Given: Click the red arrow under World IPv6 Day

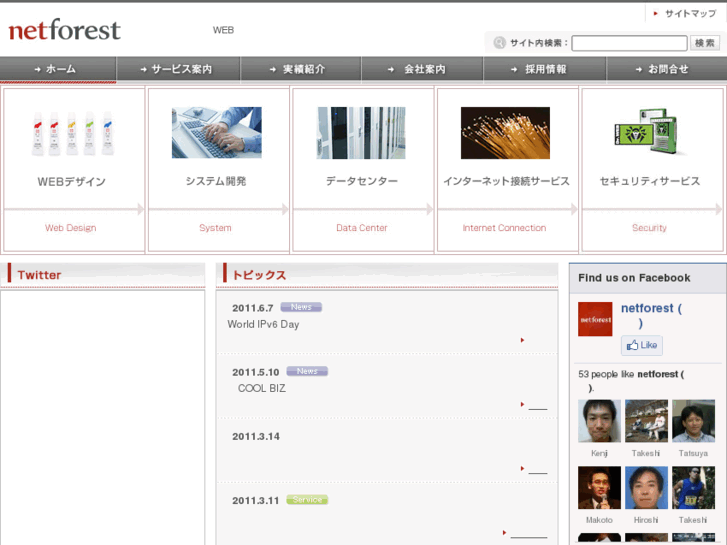Looking at the screenshot, I should click(523, 340).
